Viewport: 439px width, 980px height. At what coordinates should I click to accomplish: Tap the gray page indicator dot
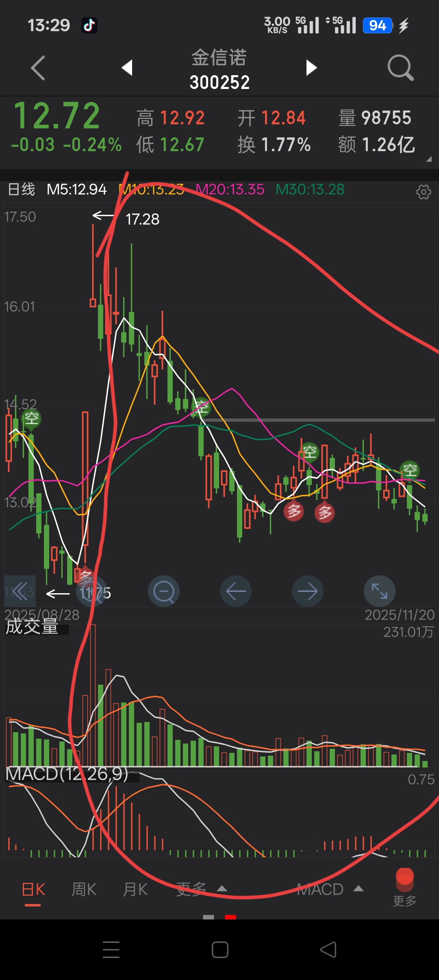pos(209,917)
